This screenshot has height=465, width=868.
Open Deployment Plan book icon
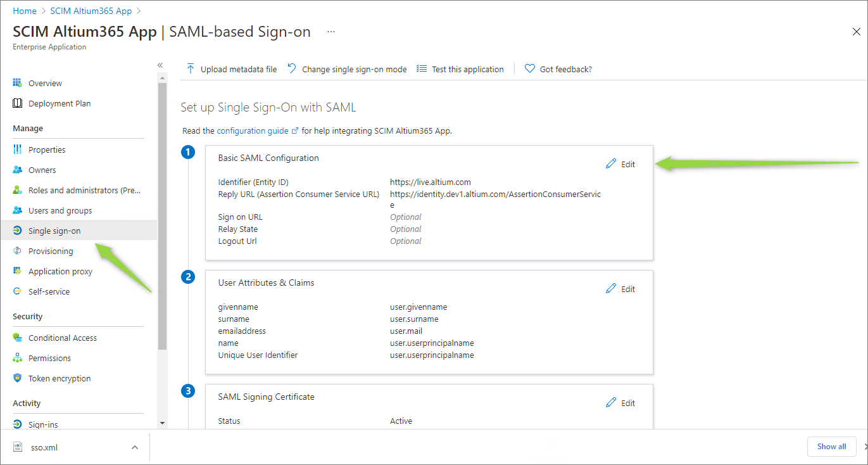click(x=18, y=103)
